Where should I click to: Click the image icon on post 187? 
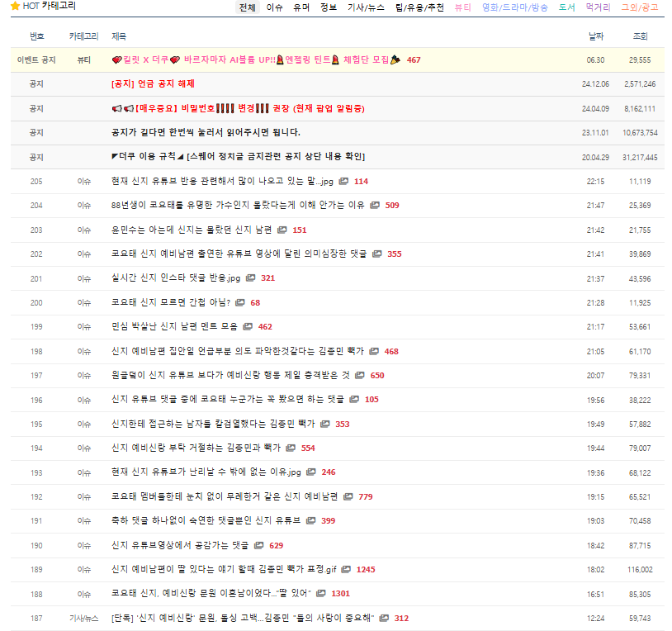point(385,619)
